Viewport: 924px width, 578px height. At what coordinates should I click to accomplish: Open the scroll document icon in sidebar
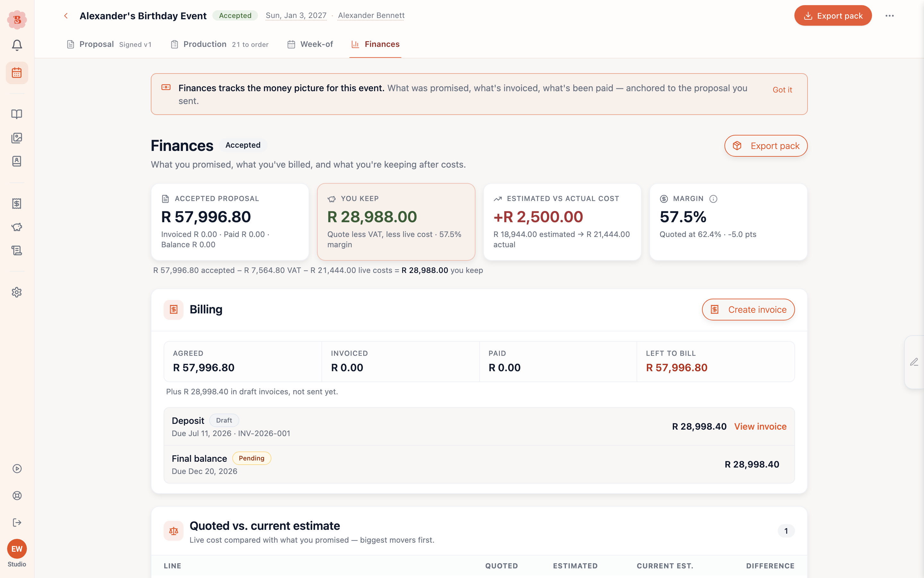(x=17, y=250)
